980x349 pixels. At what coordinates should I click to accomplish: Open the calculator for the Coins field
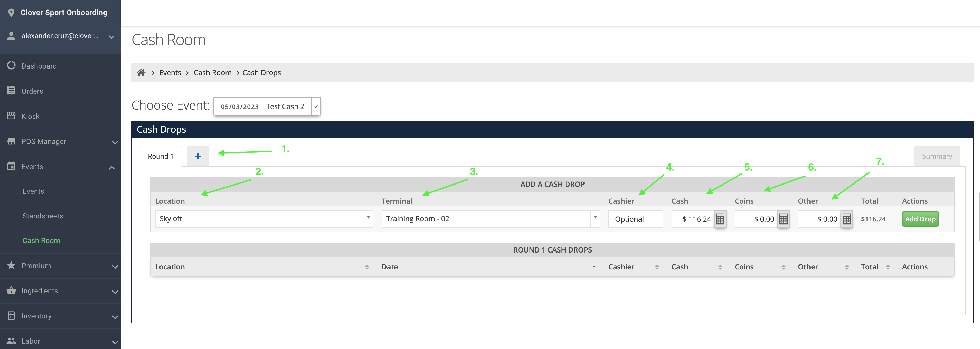(783, 219)
